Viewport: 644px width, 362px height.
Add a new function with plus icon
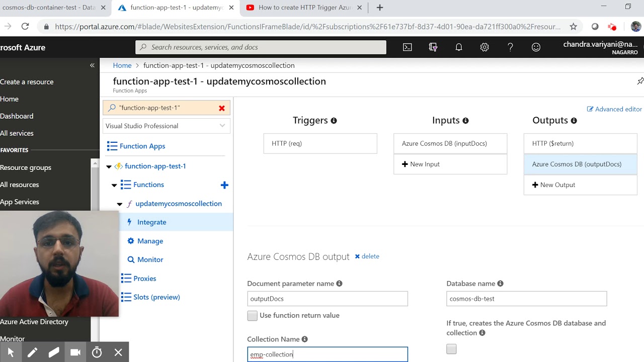[x=224, y=185]
